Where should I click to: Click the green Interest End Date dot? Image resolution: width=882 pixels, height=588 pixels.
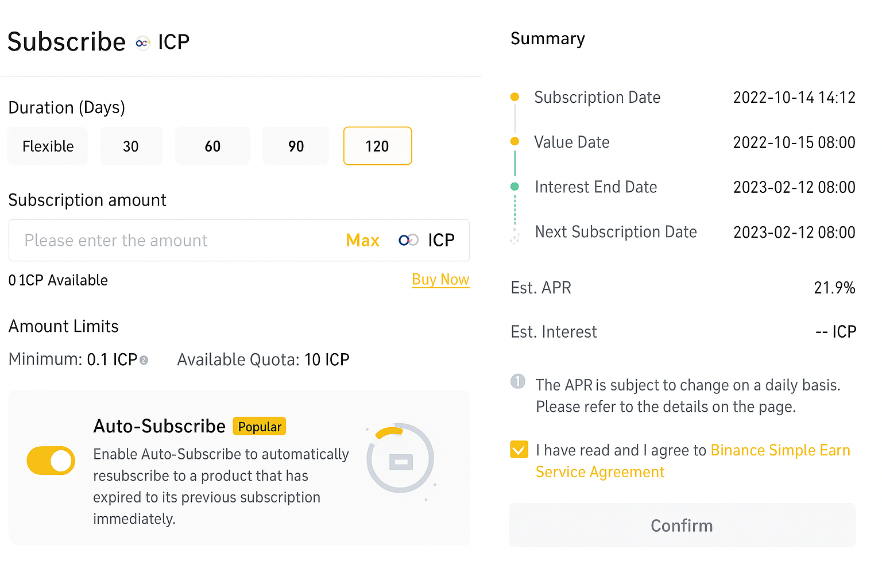pos(515,187)
